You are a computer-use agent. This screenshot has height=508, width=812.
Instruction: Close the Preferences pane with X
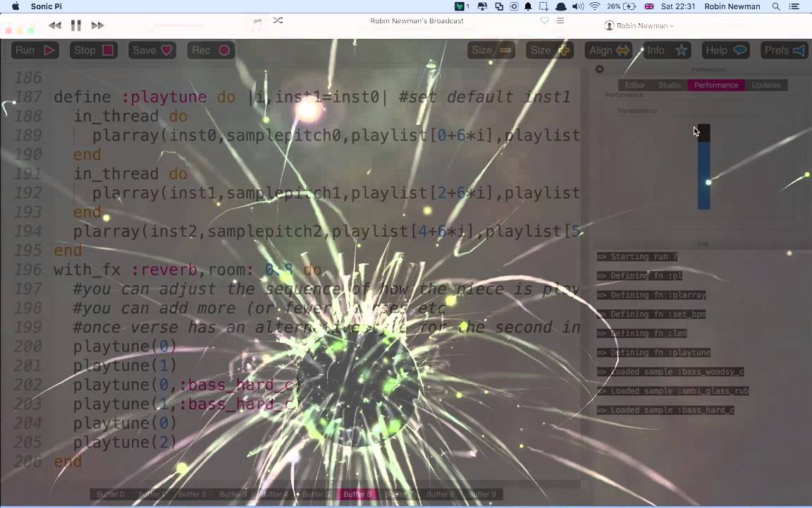tap(600, 69)
